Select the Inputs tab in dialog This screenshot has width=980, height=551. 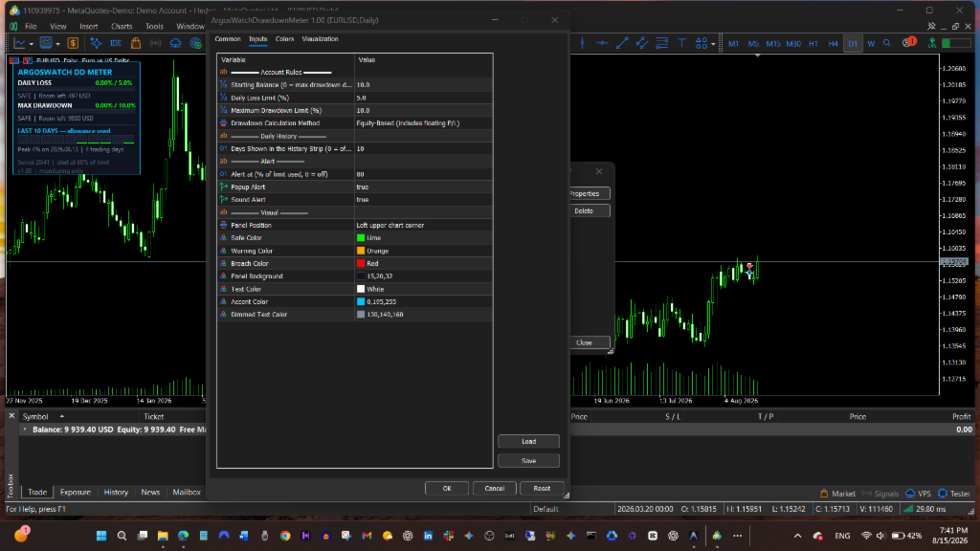257,39
